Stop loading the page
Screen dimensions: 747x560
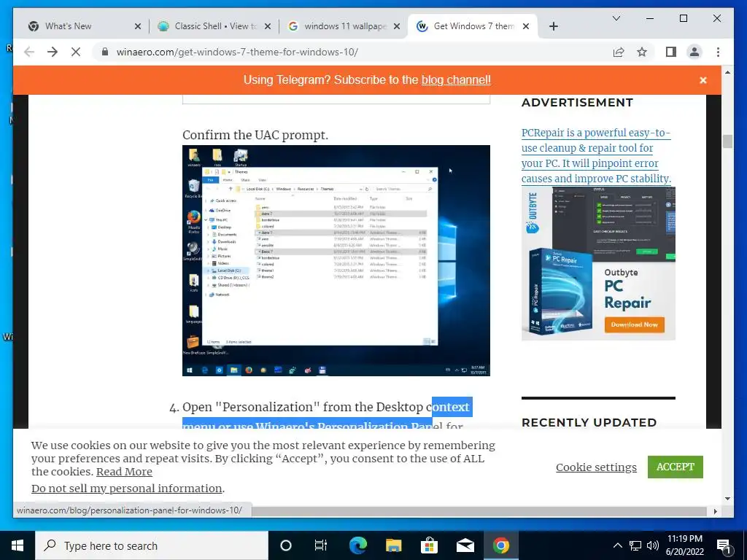76,52
